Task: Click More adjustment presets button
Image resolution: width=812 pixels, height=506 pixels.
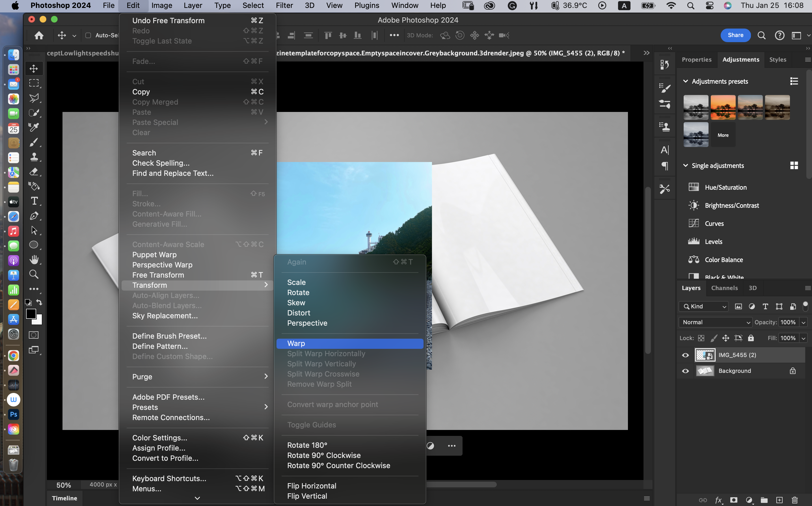Action: coord(723,135)
